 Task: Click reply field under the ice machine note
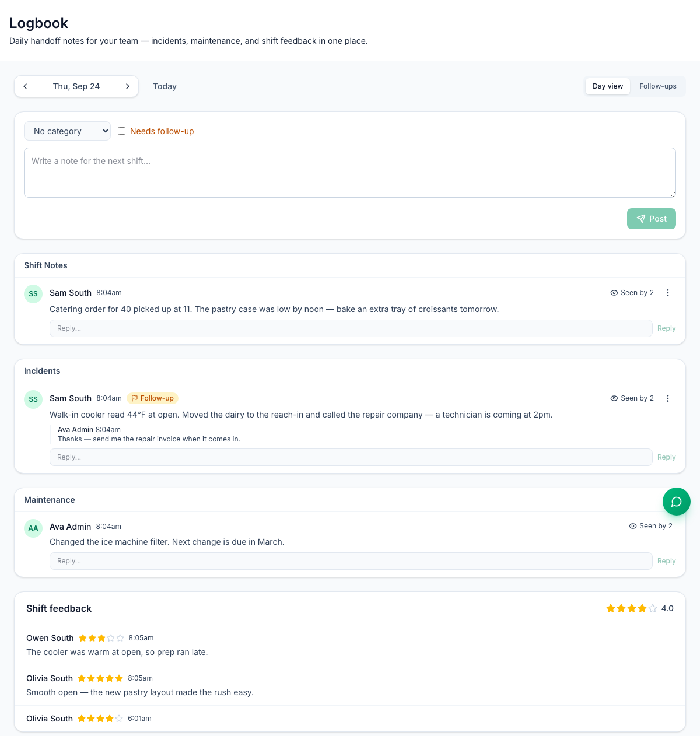[351, 561]
